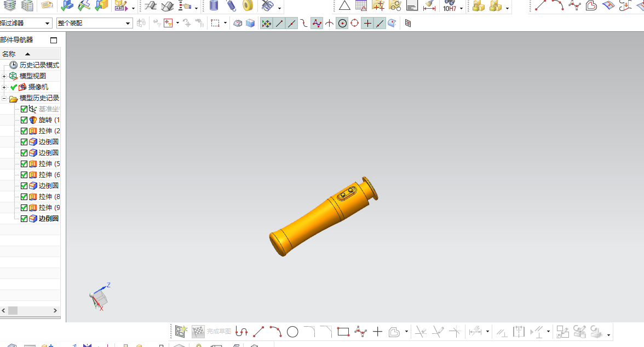
Task: Open dropdown arrow beside rectangle selection icon
Action: 225,23
